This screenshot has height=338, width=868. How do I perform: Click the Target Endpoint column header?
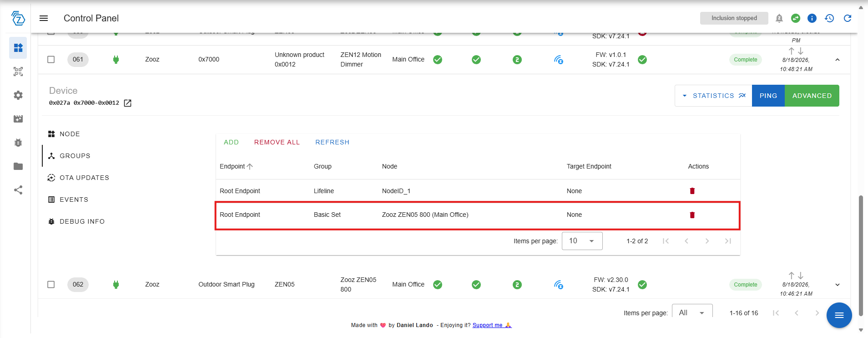pos(589,166)
